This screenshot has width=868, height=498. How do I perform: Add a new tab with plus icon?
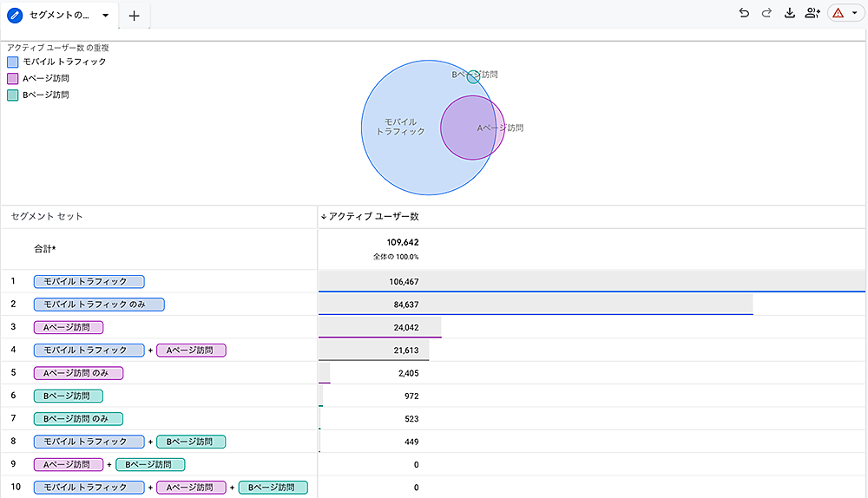(x=134, y=16)
